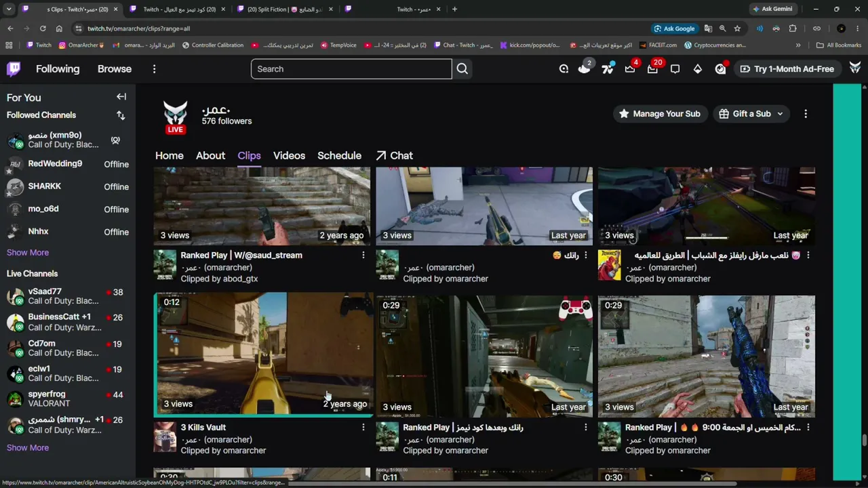
Task: Open the channel Home tab
Action: 170,155
